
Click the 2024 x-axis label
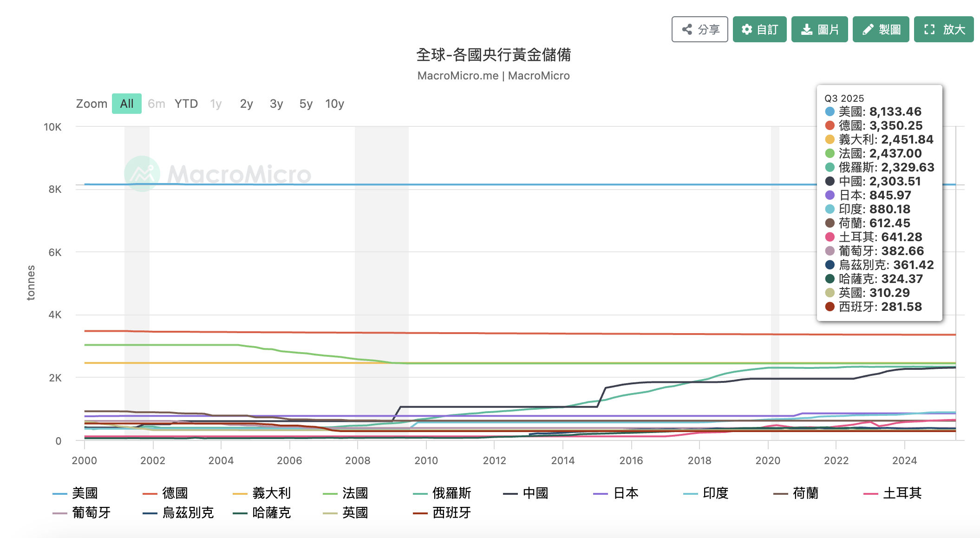pos(905,460)
